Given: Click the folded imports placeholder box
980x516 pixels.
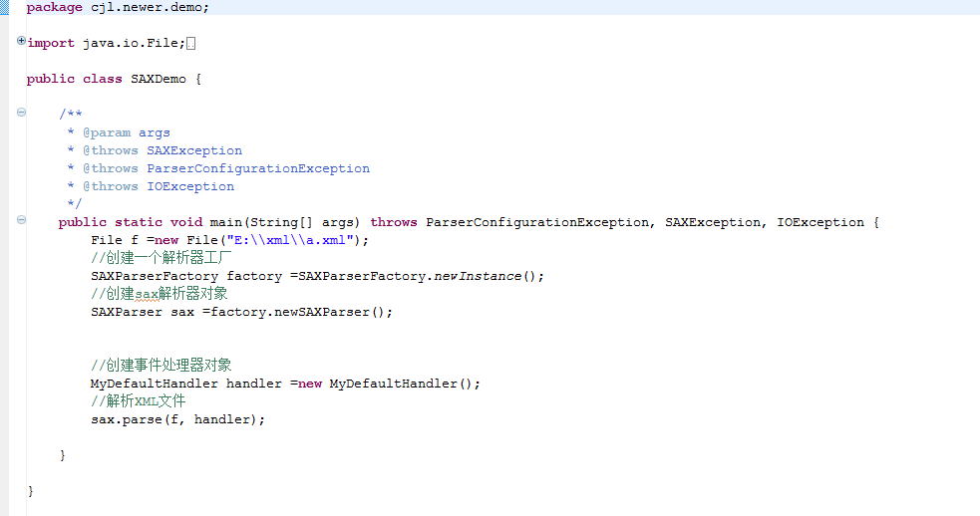Looking at the screenshot, I should click(191, 43).
